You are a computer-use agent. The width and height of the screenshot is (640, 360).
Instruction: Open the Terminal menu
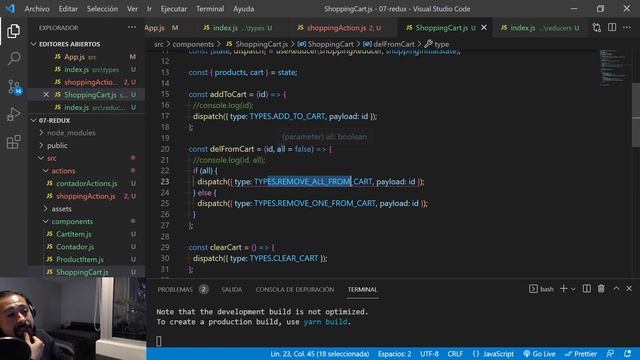[210, 9]
